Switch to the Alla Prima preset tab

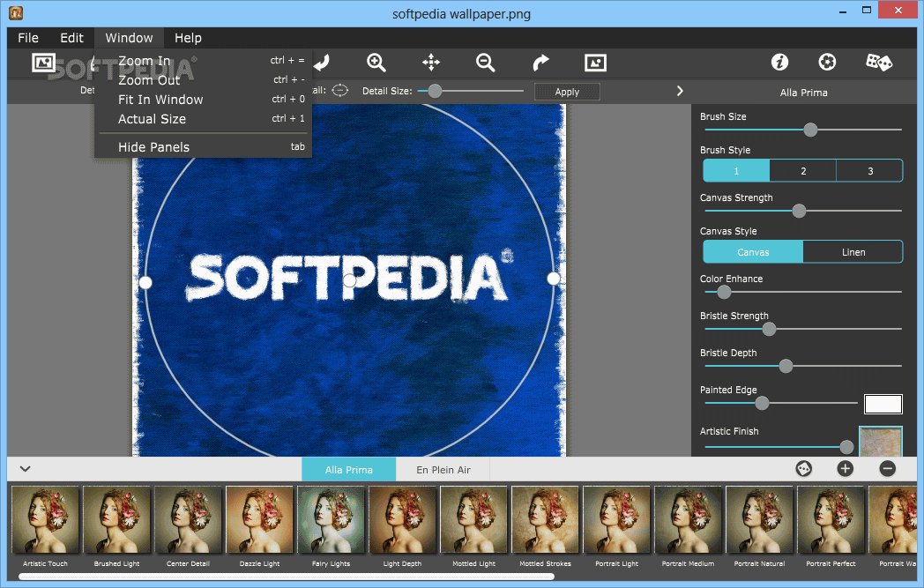349,470
